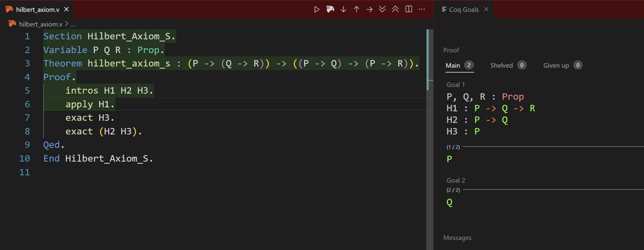This screenshot has width=644, height=250.
Task: Expand the breadcrumb ellipsis after hilbert_axiom.v
Action: coord(73,24)
